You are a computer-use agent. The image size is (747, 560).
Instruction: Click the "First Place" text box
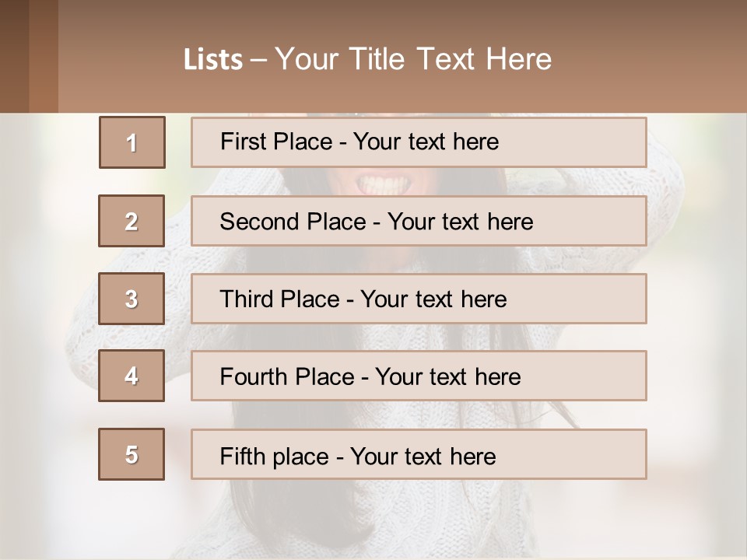[x=419, y=142]
